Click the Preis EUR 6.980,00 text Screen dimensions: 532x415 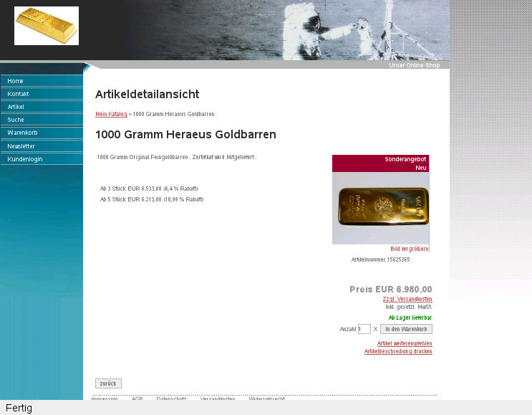pyautogui.click(x=390, y=290)
